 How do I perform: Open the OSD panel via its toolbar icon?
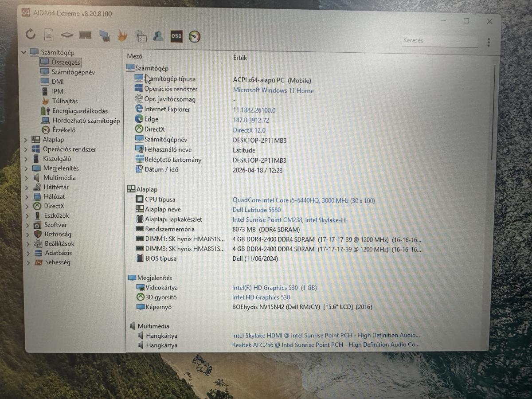pyautogui.click(x=176, y=35)
